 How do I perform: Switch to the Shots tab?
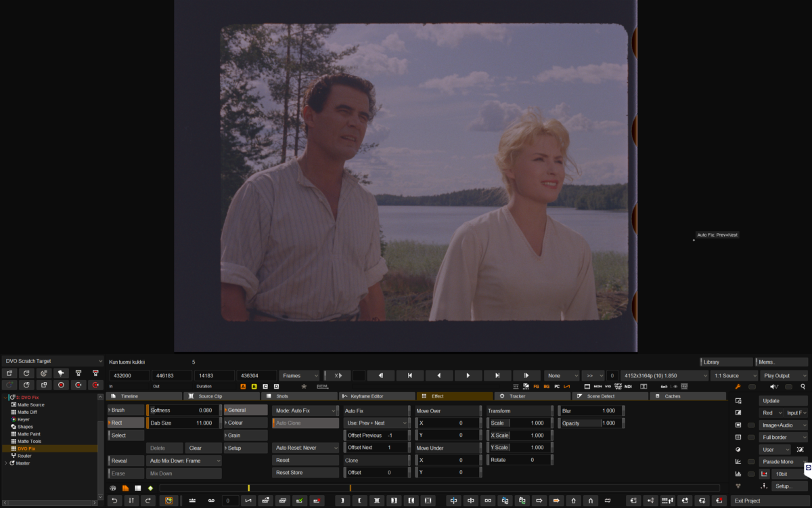point(299,396)
